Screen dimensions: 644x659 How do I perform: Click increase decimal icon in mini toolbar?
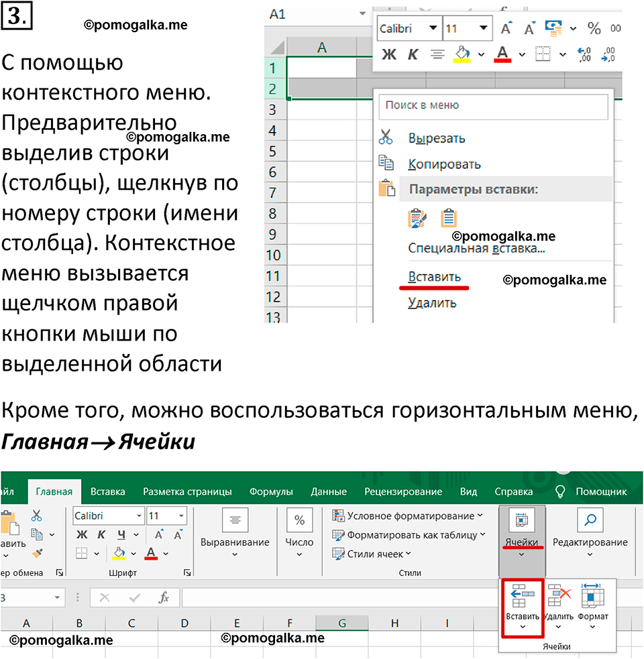584,54
